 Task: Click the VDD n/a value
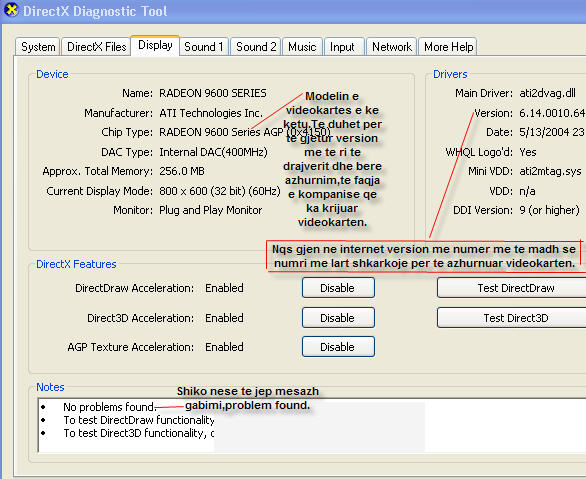[x=527, y=191]
